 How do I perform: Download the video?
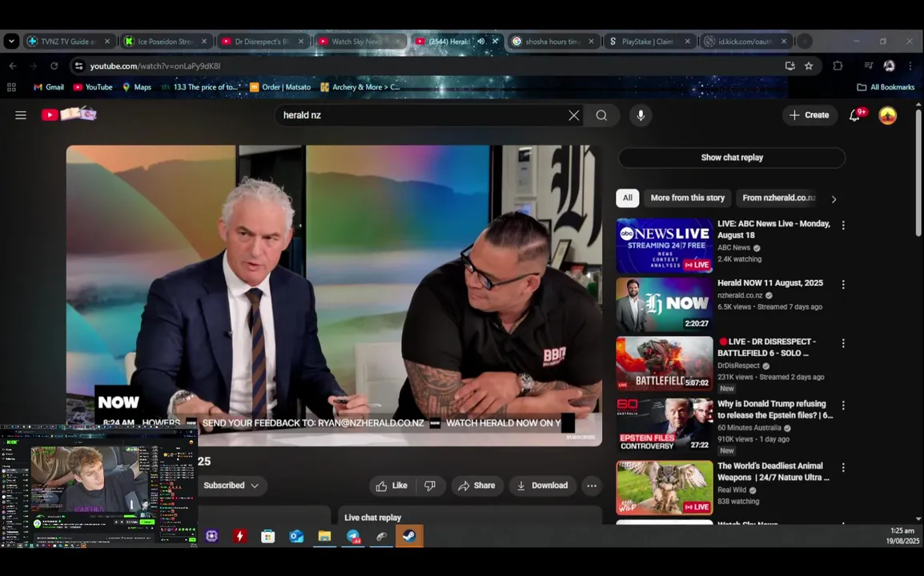tap(542, 486)
